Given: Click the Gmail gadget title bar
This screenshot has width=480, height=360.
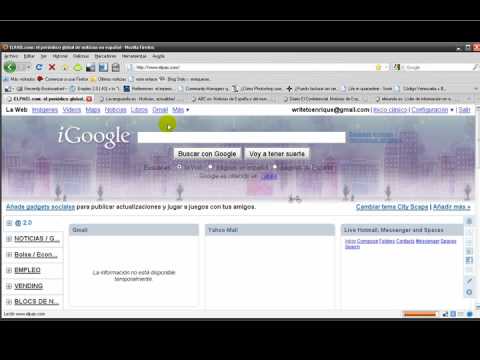Looking at the screenshot, I should point(134,230).
